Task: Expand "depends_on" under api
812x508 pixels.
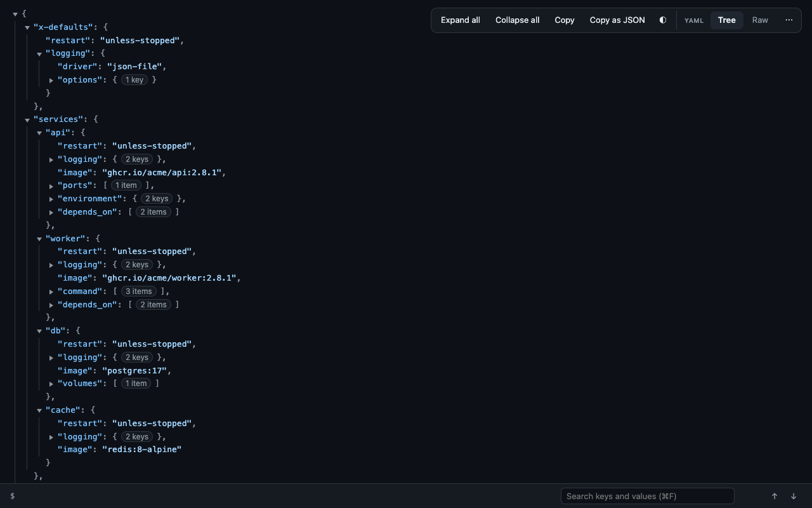Action: pos(51,213)
